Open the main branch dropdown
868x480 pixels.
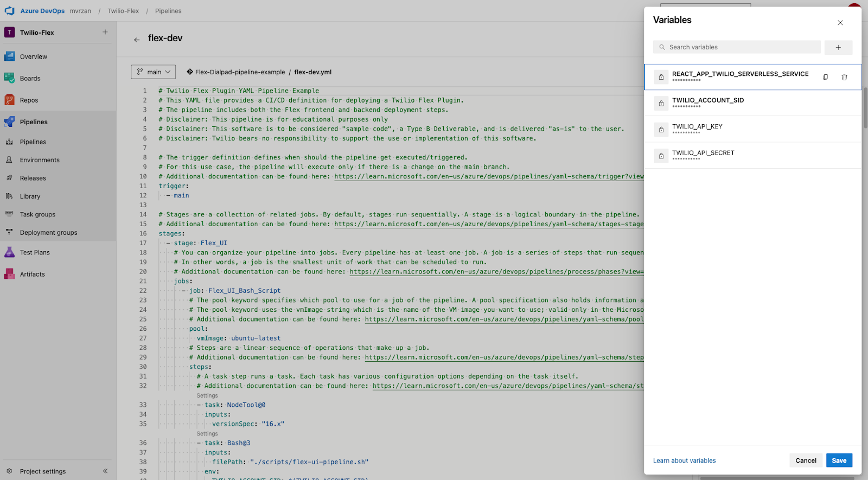(x=153, y=72)
